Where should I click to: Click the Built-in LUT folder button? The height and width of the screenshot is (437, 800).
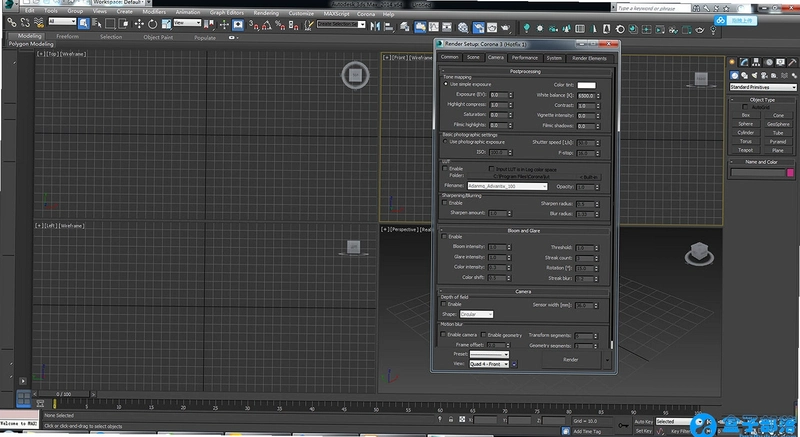590,177
